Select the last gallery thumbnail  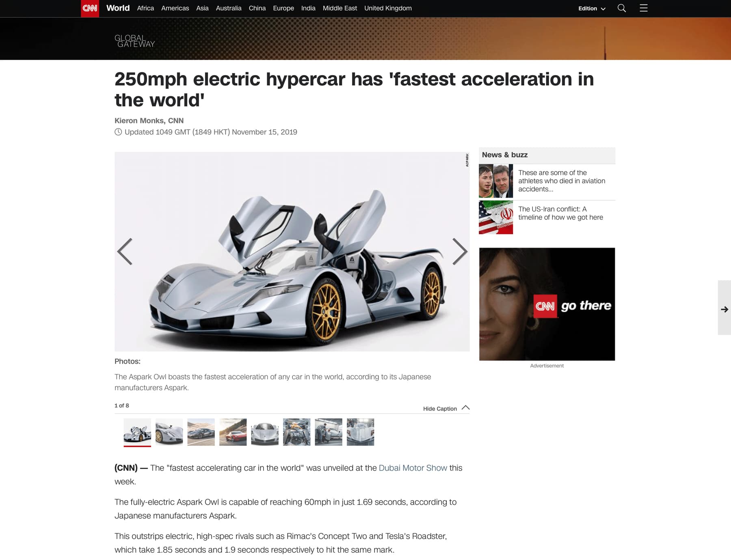pyautogui.click(x=360, y=432)
